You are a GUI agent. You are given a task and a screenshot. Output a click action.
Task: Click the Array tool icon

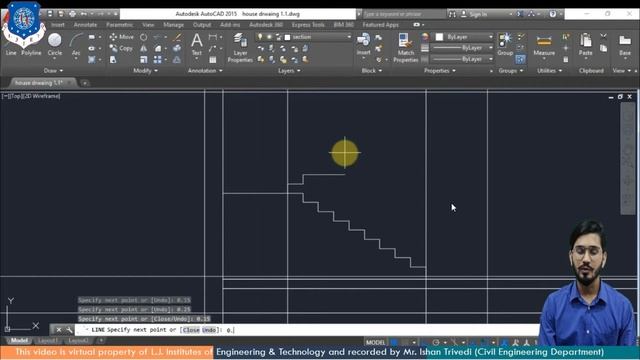coord(158,60)
